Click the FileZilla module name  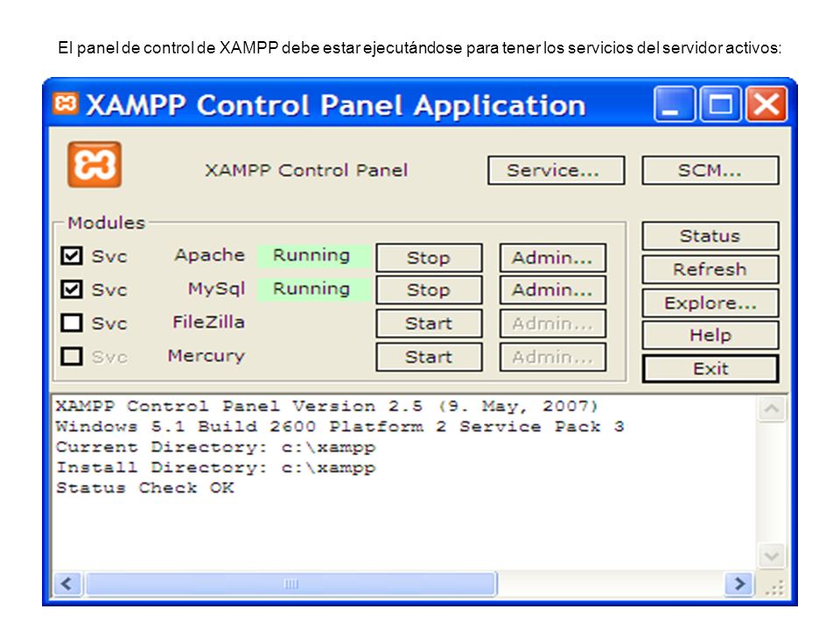click(x=208, y=322)
